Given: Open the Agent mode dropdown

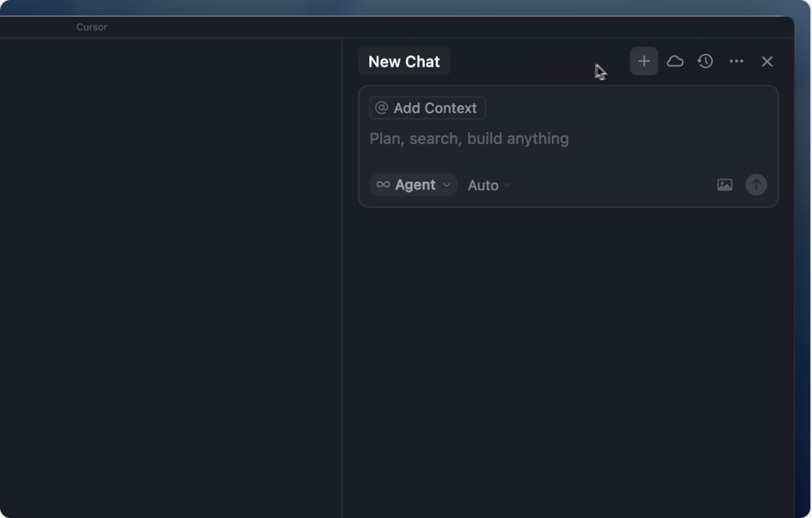Looking at the screenshot, I should 415,185.
